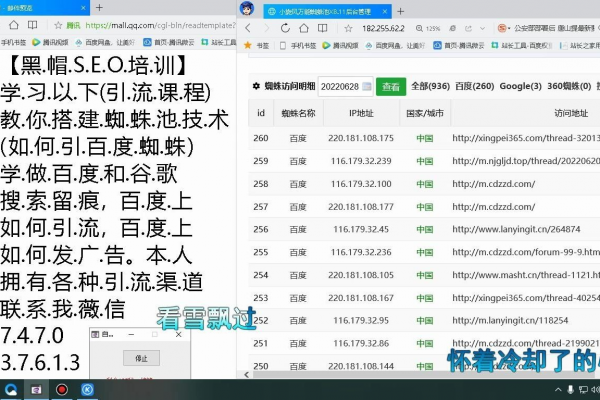
Task: Open 腾讯视频 bookmark in left browser
Action: point(51,42)
